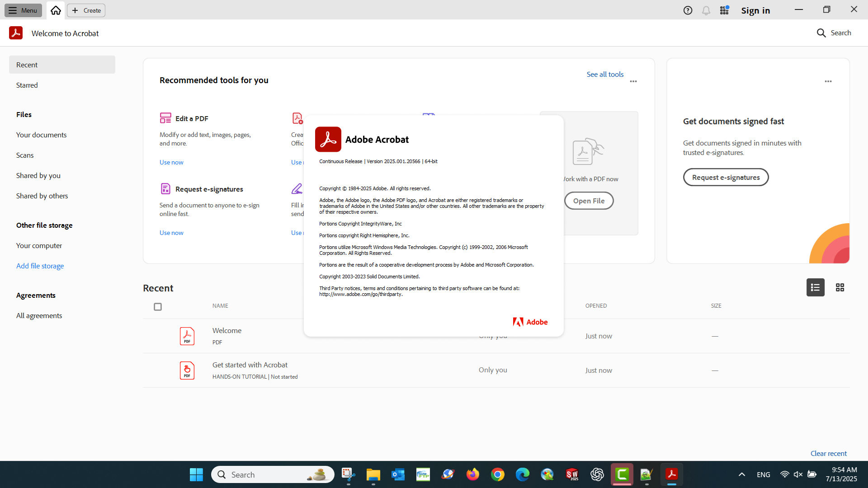Select all recent files checkbox
The height and width of the screenshot is (488, 868).
[x=157, y=307]
